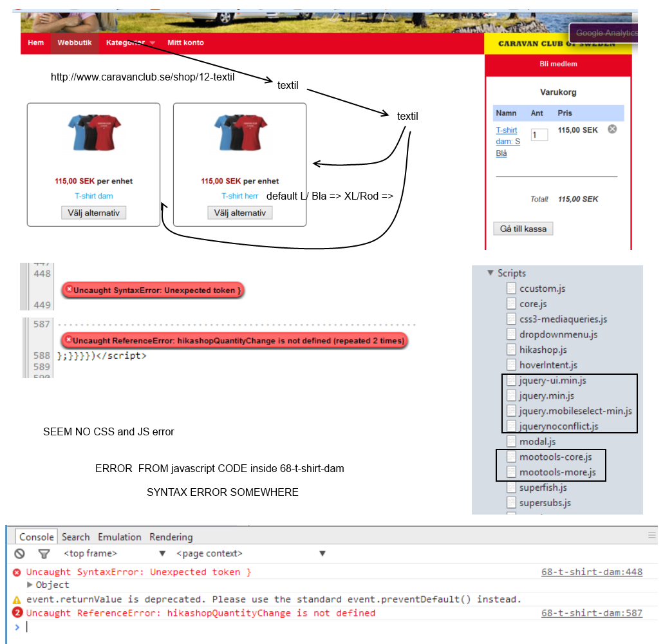
Task: Click hikashop.js file icon
Action: (511, 350)
